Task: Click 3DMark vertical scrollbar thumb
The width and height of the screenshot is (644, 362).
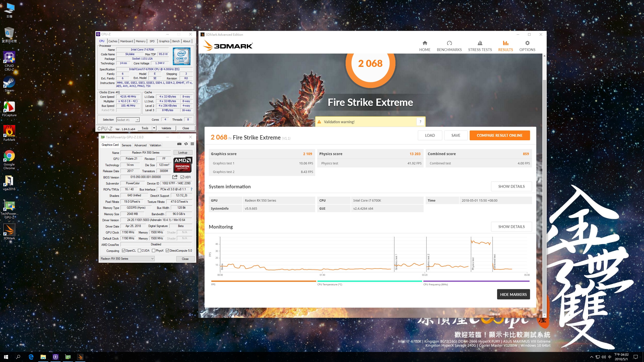Action: pos(544,196)
